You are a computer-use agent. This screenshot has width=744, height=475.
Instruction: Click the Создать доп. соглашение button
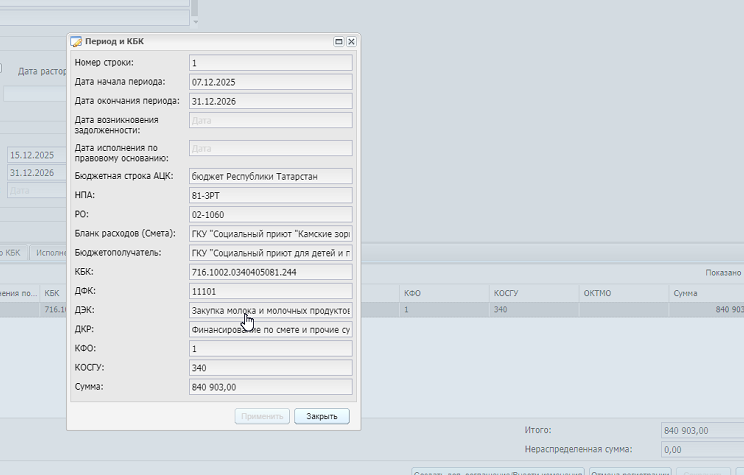click(x=497, y=472)
